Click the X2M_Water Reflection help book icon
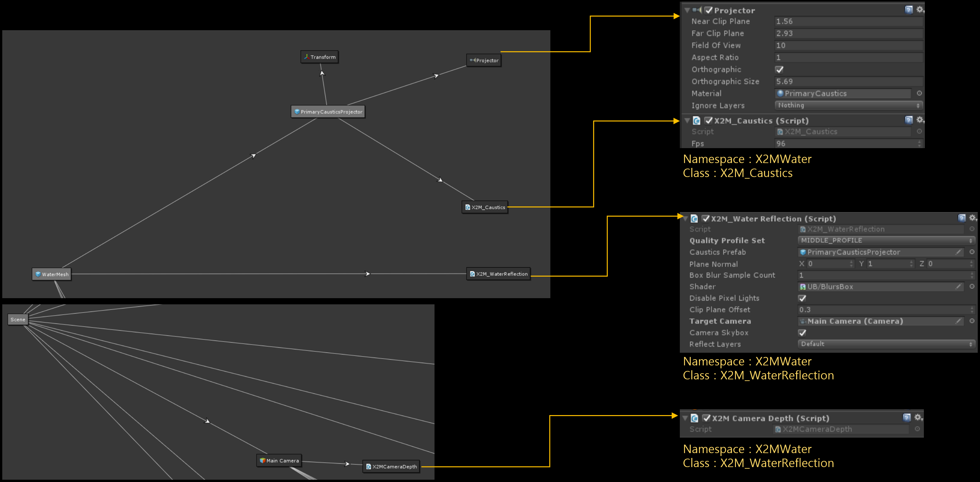The height and width of the screenshot is (482, 980). pos(962,218)
